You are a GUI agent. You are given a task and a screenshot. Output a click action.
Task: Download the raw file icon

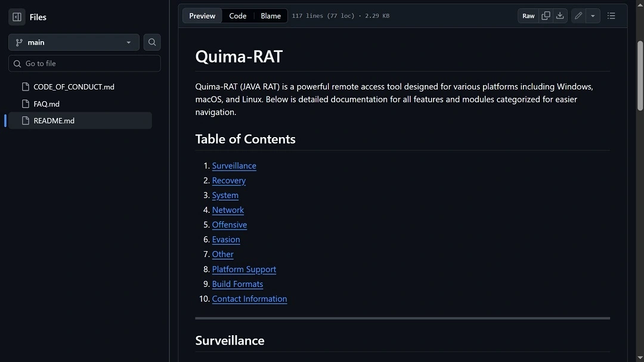click(x=560, y=16)
